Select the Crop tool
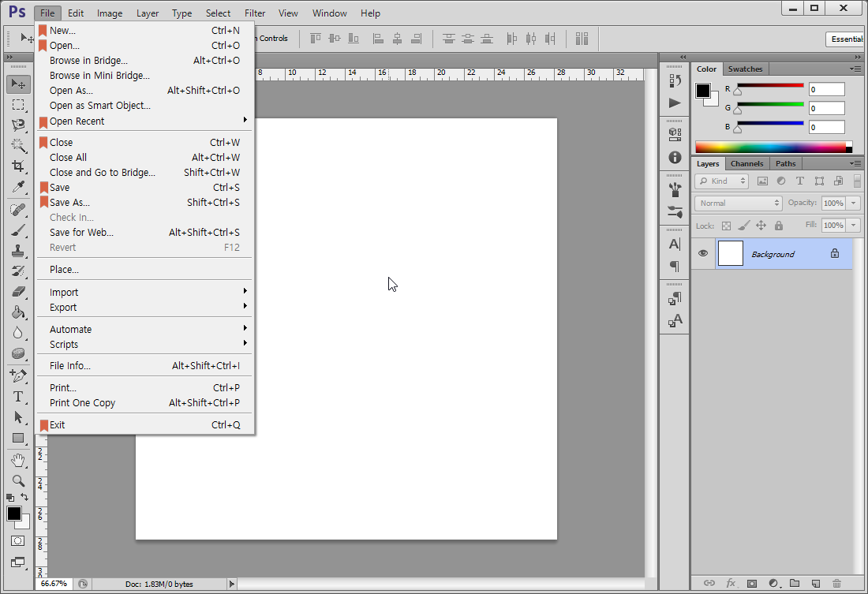The width and height of the screenshot is (868, 594). coord(18,166)
